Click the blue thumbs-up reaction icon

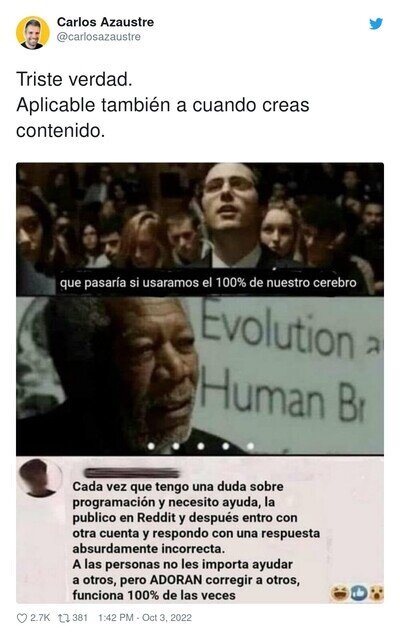click(x=358, y=593)
